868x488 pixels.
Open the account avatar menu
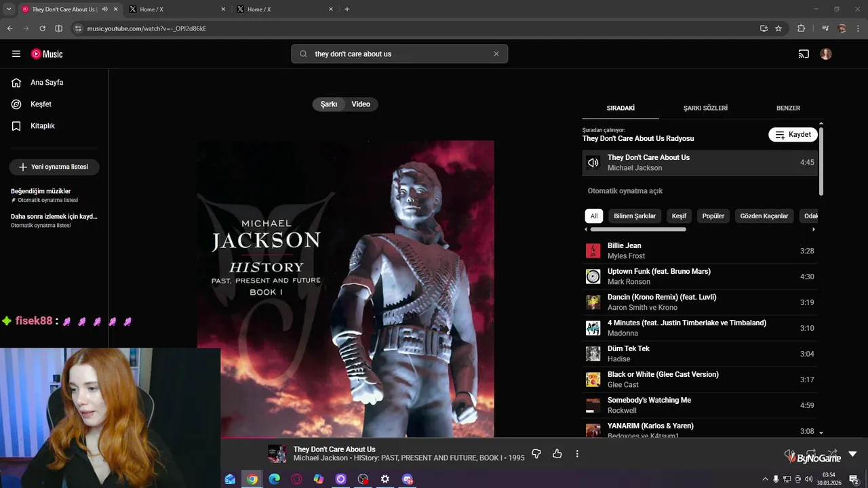click(x=826, y=54)
